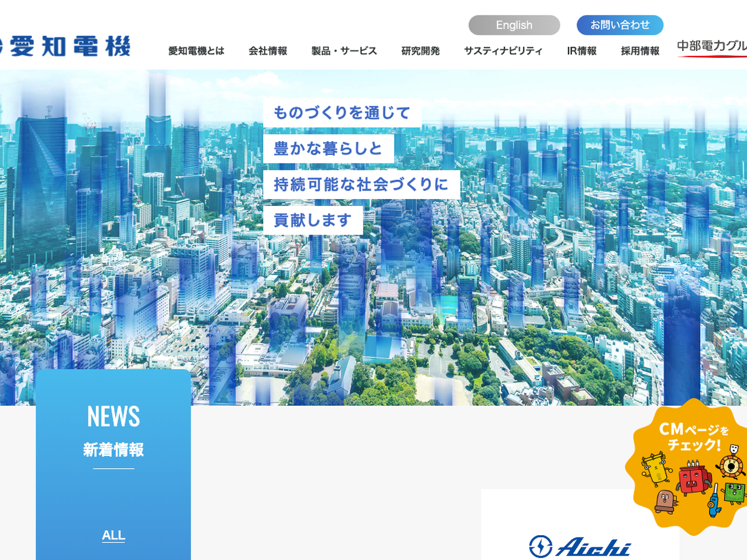Select the ALL news filter tab
The width and height of the screenshot is (747, 560).
point(113,535)
